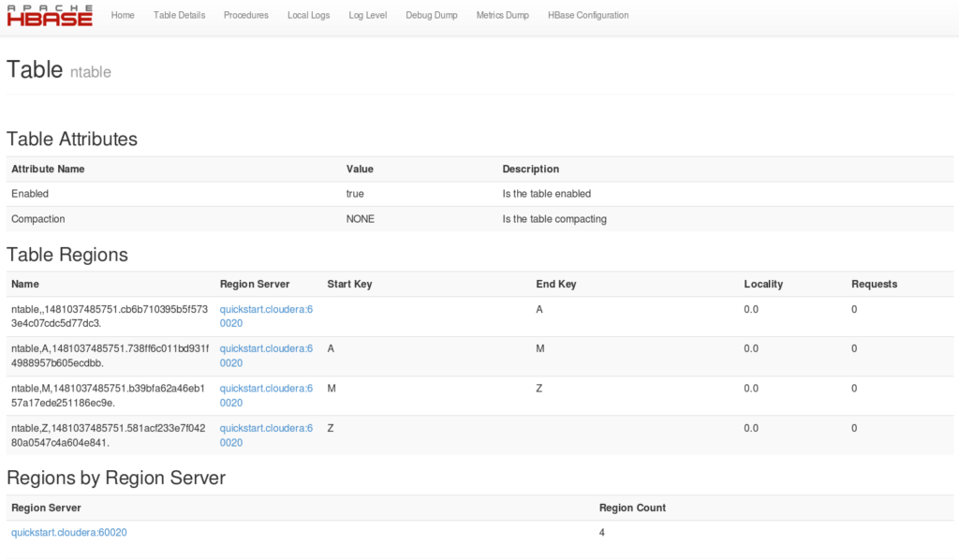The image size is (959, 560).
Task: Open region server link for start key Z
Action: 266,435
